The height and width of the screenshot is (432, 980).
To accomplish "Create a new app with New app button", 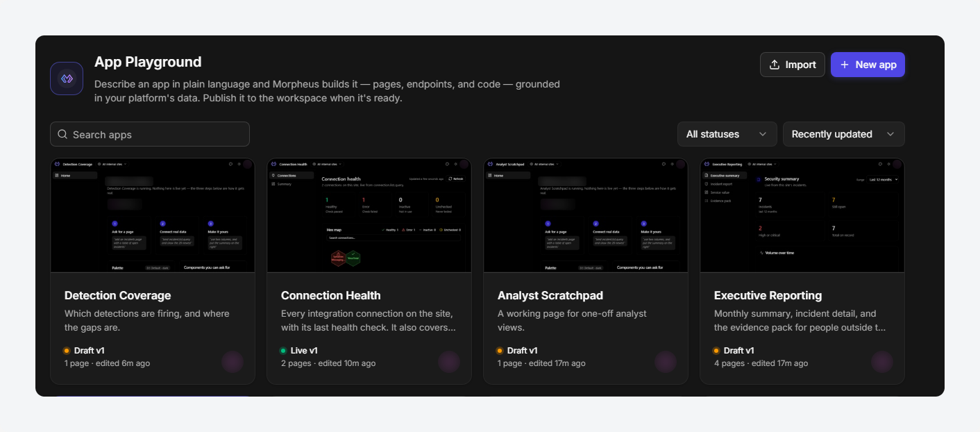I will click(x=868, y=65).
